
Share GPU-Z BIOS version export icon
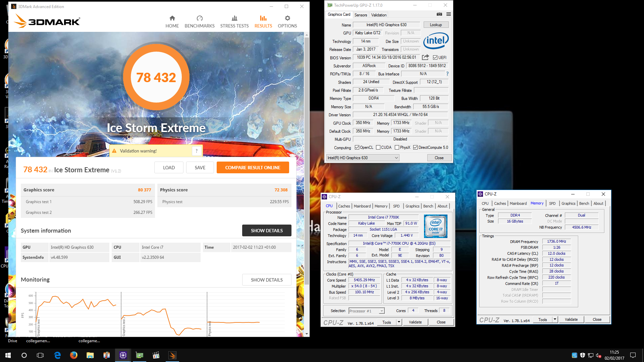coord(425,57)
